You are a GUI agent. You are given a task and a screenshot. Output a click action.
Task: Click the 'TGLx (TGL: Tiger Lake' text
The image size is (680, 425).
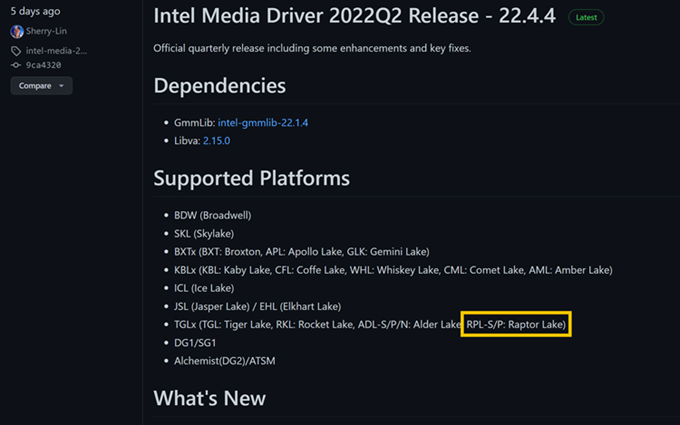pyautogui.click(x=223, y=325)
